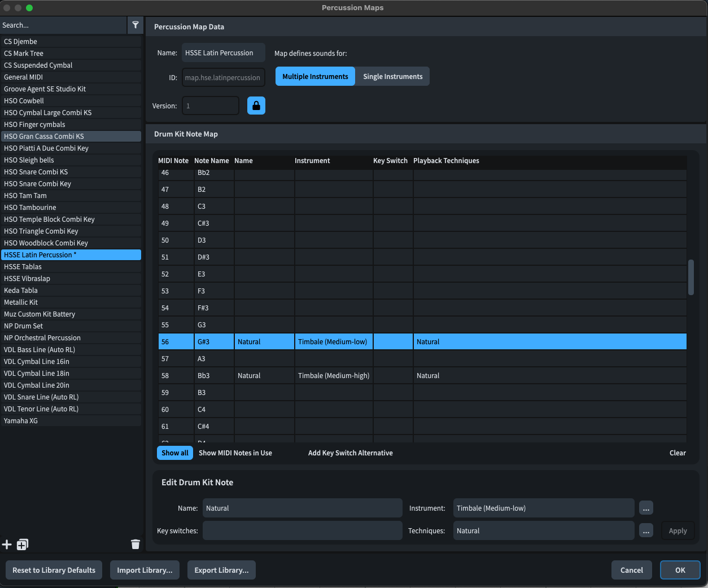Screen dimensions: 708x588
Task: Edit the map Name field
Action: tap(224, 52)
